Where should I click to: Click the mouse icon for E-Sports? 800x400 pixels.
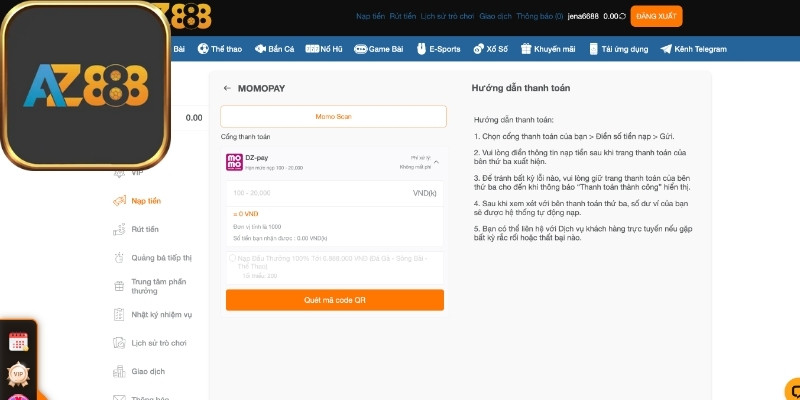coord(421,49)
